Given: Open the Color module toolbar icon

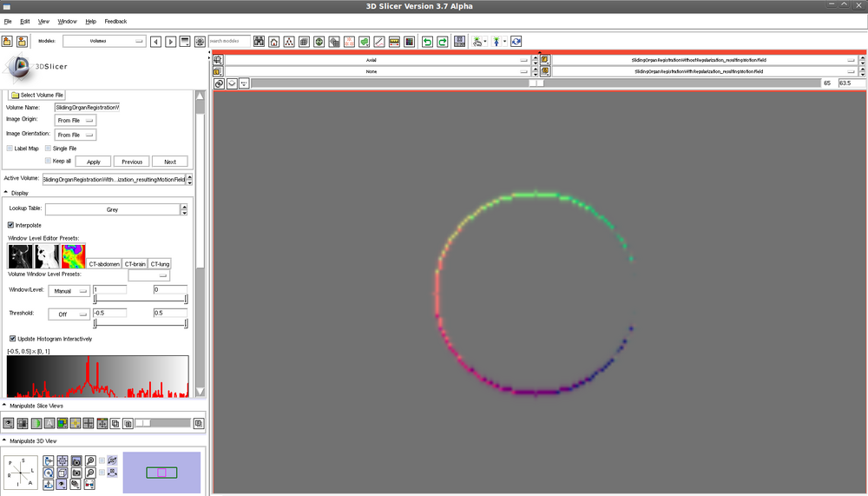Looking at the screenshot, I should 409,42.
